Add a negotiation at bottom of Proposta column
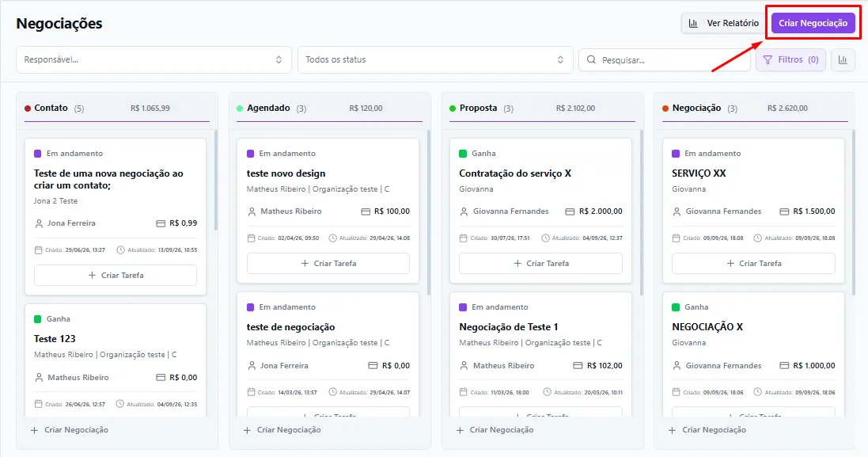 (495, 430)
